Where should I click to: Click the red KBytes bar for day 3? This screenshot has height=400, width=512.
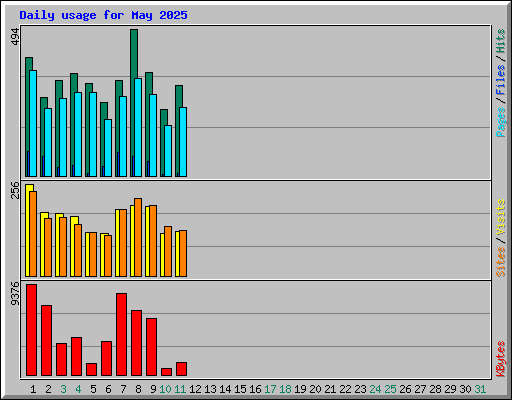pyautogui.click(x=61, y=359)
